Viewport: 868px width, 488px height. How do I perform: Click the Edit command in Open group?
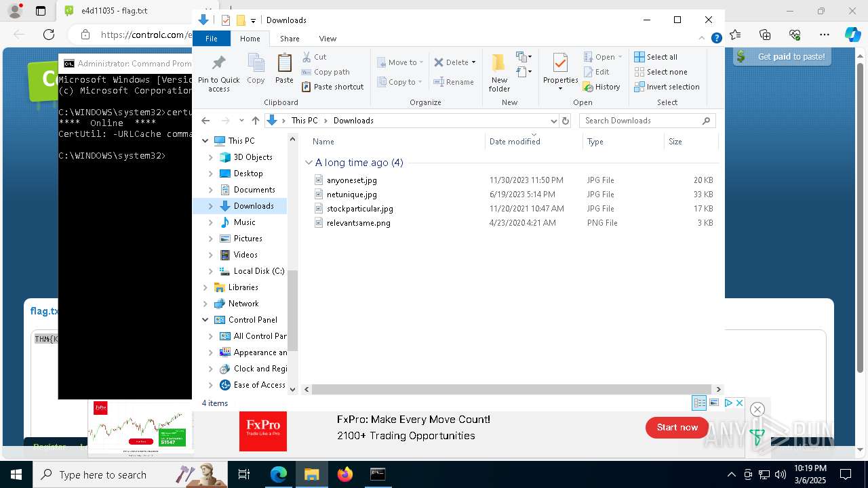point(596,72)
